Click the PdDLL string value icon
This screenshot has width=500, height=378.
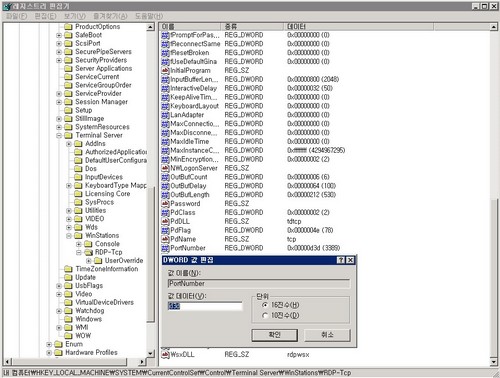click(165, 221)
